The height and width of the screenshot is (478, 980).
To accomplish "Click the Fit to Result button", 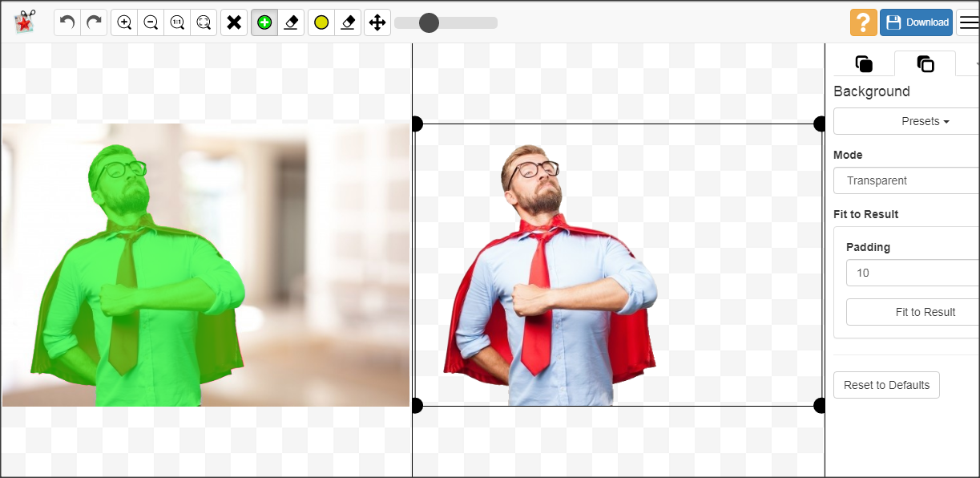I will tap(913, 312).
